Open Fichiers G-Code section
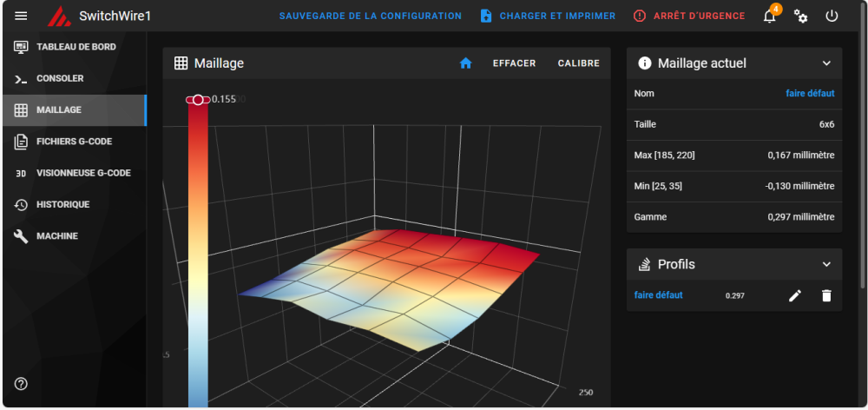The image size is (868, 410). [74, 142]
